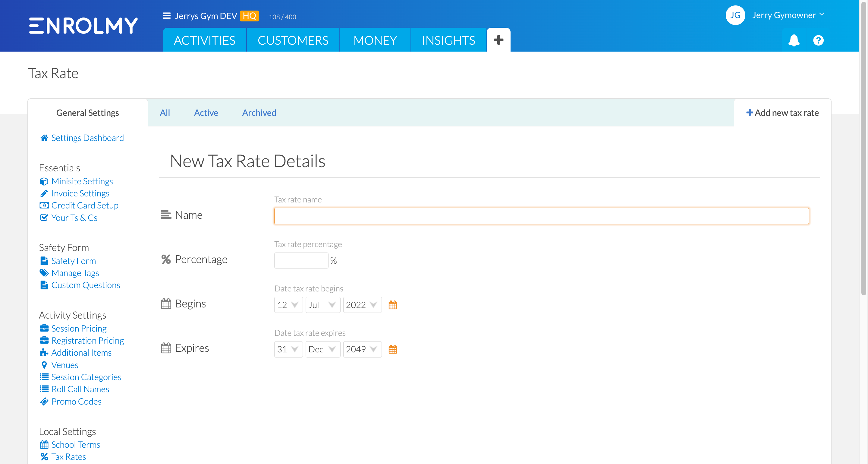The height and width of the screenshot is (464, 868).
Task: Click the Tax rate name input field
Action: (542, 216)
